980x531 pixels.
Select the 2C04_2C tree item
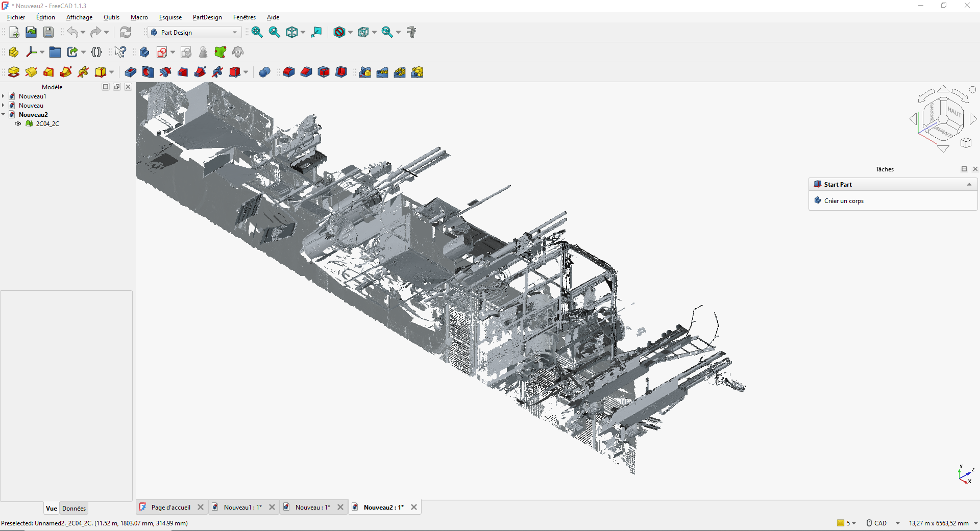coord(47,124)
